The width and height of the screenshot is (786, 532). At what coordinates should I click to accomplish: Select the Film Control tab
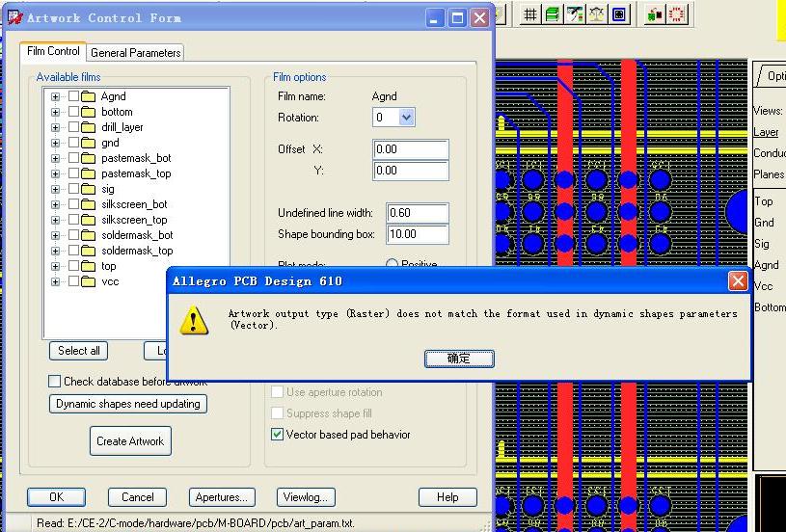pos(53,52)
